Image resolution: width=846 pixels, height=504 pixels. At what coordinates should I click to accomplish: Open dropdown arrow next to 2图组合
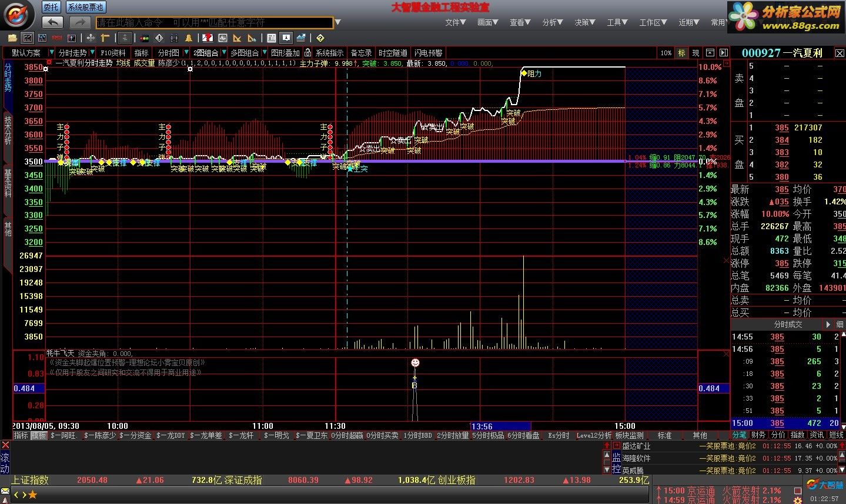224,53
